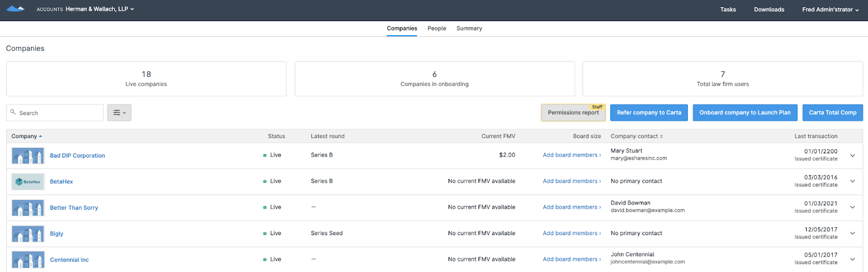Add board members for Centennial Inc
Image resolution: width=868 pixels, height=272 pixels.
pos(572,259)
